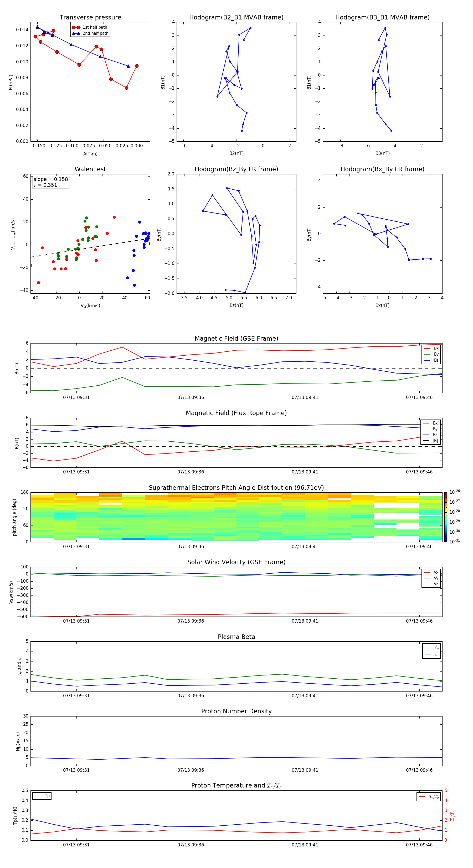Select "Bz'" in flux rope legend
The width and height of the screenshot is (473, 868).
tap(431, 435)
